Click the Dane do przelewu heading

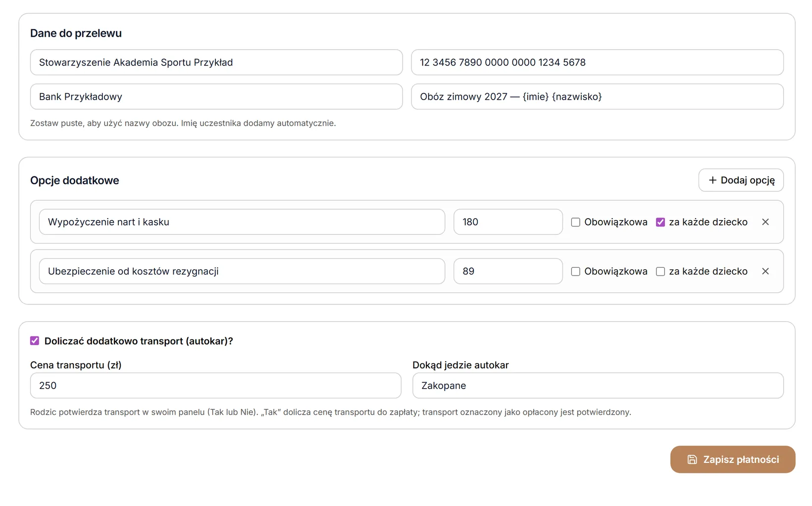pos(76,33)
